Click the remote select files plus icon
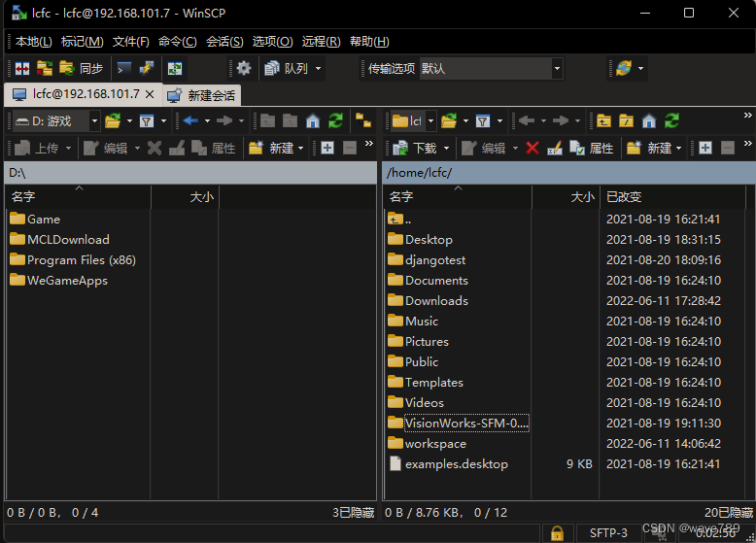 click(x=705, y=148)
